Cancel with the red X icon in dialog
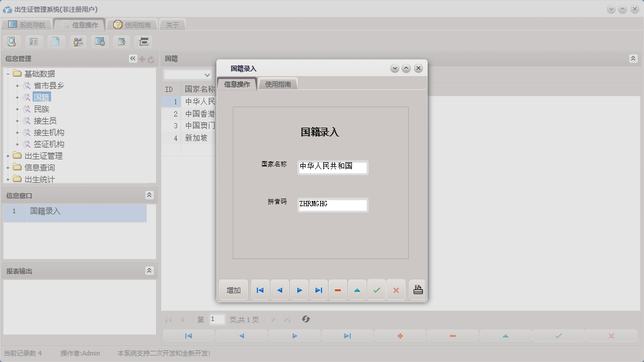Image resolution: width=644 pixels, height=362 pixels. (396, 289)
